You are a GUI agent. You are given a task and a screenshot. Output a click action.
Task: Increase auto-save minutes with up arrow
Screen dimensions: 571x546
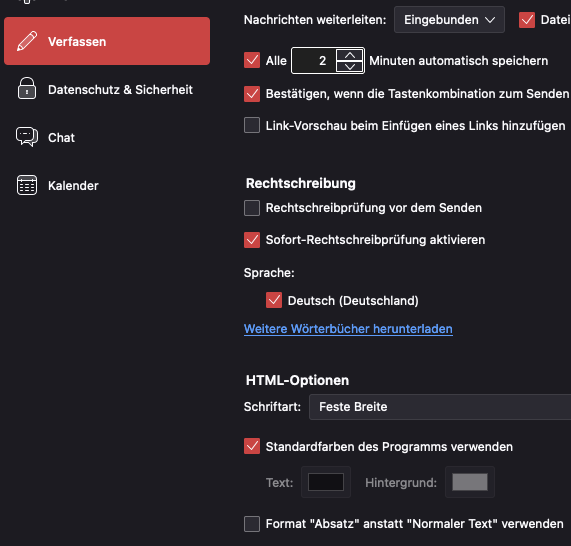[x=350, y=55]
